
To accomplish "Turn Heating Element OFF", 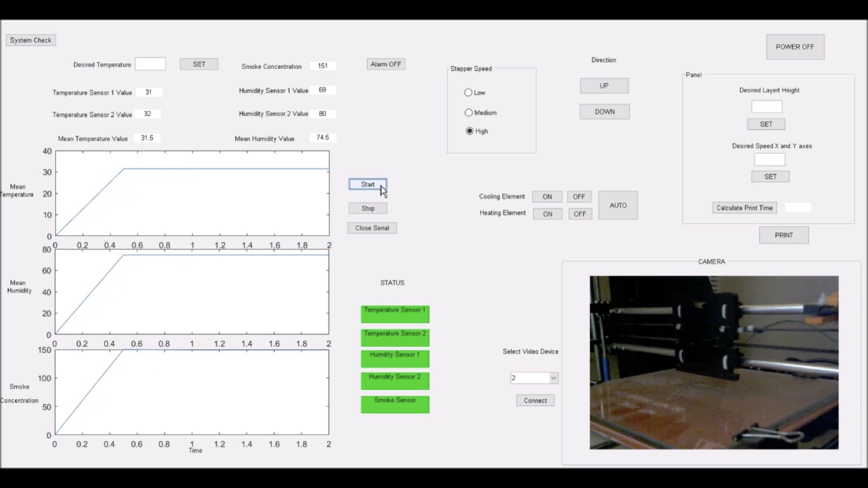I will point(580,214).
